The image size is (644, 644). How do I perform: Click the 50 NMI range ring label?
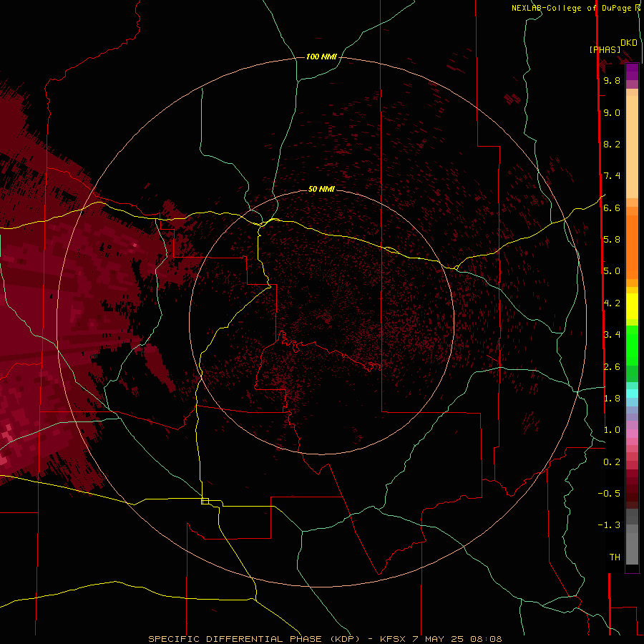(x=321, y=189)
